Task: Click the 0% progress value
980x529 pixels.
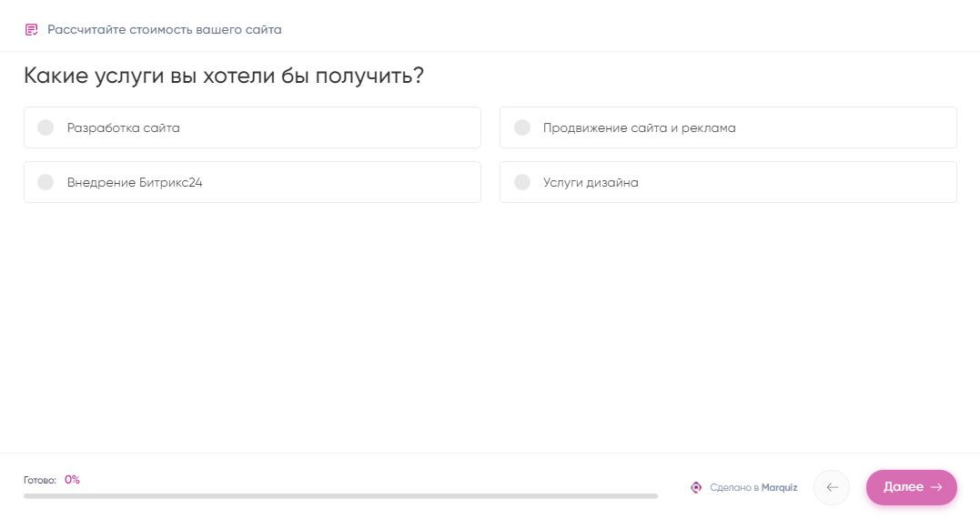Action: [x=72, y=480]
